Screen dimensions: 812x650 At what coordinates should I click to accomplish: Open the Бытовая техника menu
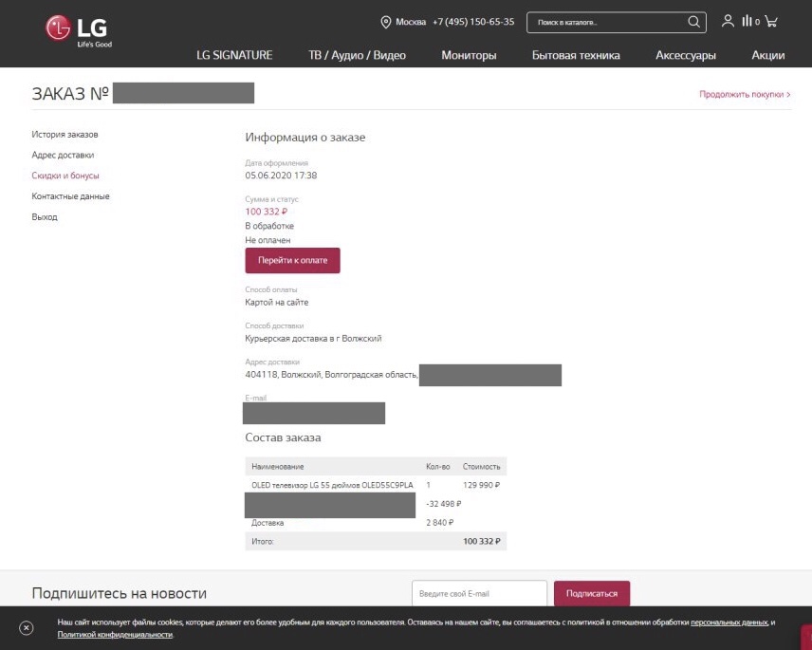(576, 55)
